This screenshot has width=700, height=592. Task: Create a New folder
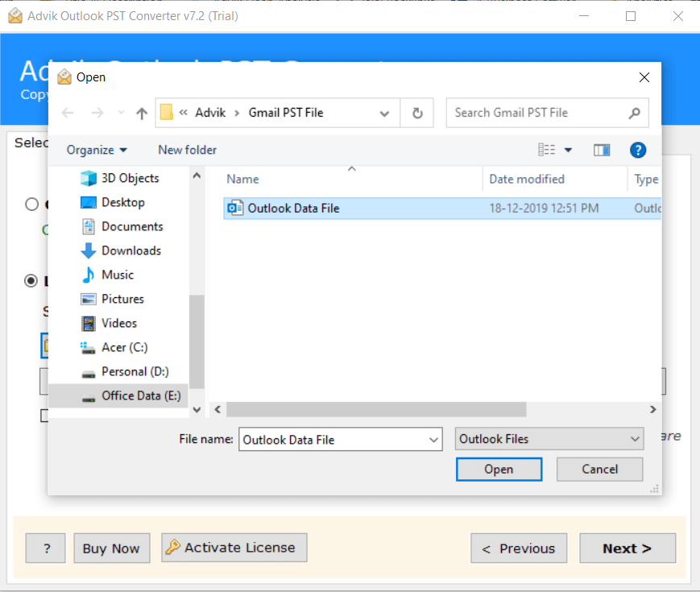coord(187,150)
